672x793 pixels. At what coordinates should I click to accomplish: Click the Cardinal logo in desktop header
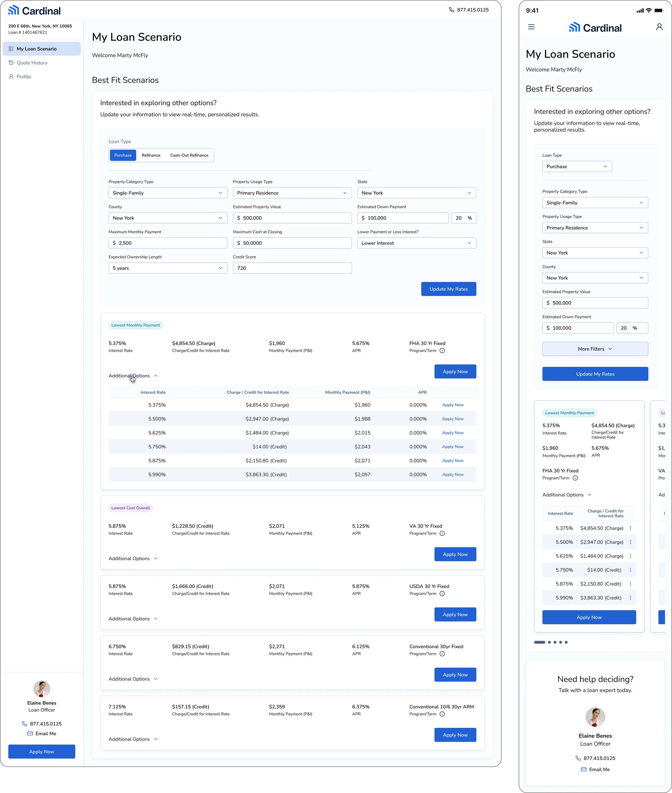click(x=34, y=10)
